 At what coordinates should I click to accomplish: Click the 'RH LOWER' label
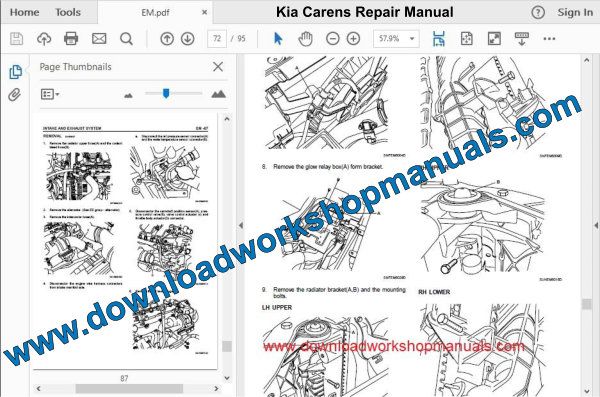(434, 292)
